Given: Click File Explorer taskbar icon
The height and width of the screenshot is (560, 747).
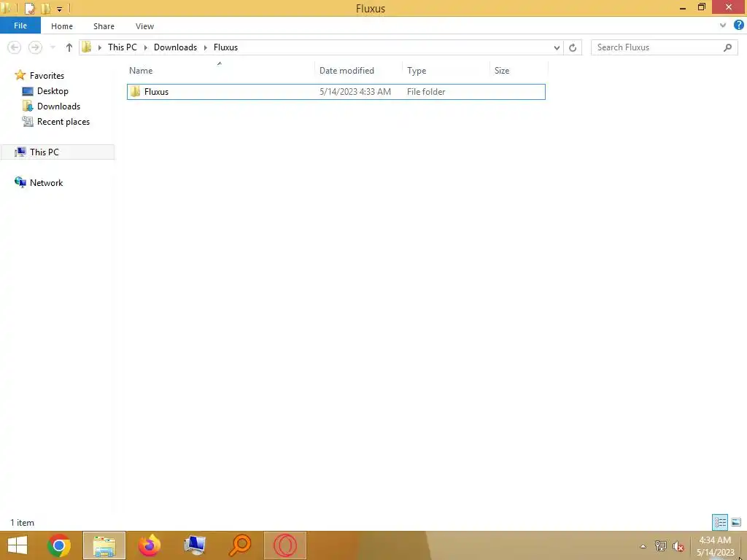Looking at the screenshot, I should (x=104, y=545).
